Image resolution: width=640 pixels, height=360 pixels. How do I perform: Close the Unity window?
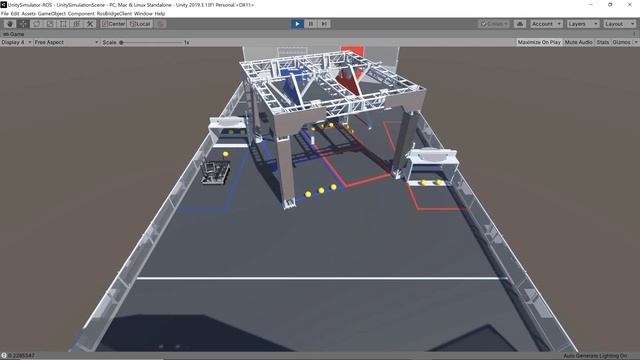click(x=629, y=4)
